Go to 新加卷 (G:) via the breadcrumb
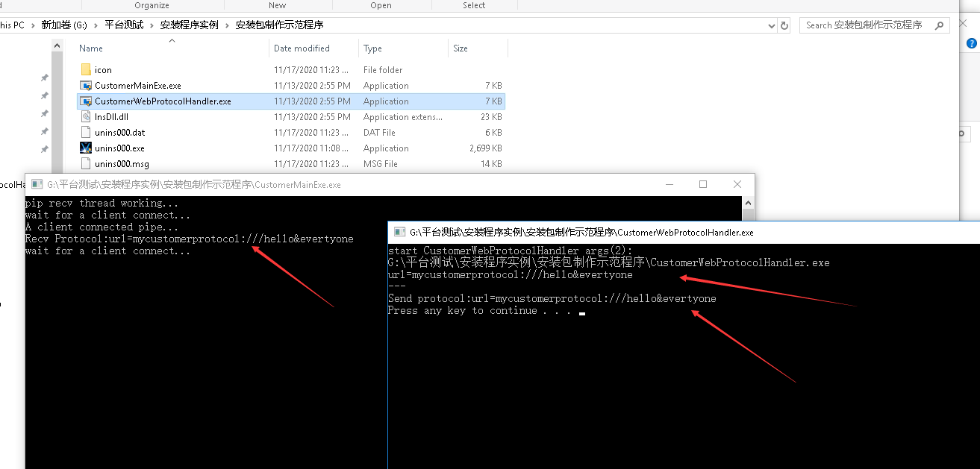 (x=63, y=25)
